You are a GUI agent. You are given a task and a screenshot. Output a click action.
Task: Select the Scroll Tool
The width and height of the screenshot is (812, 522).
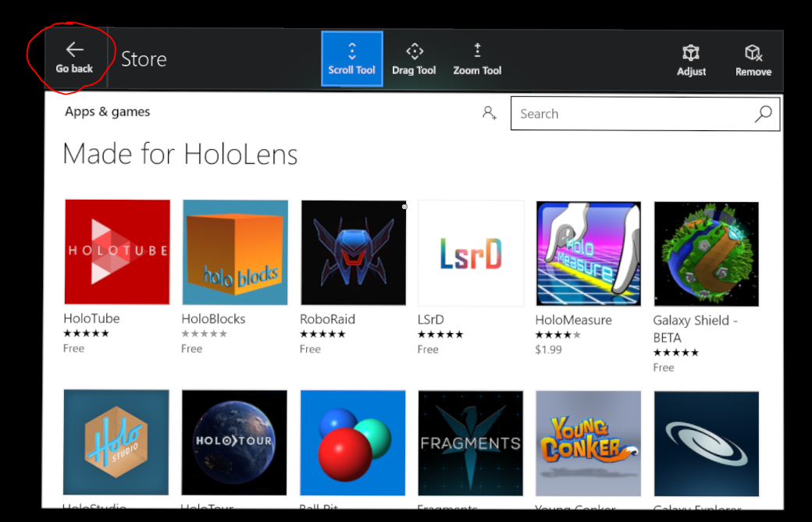(351, 59)
